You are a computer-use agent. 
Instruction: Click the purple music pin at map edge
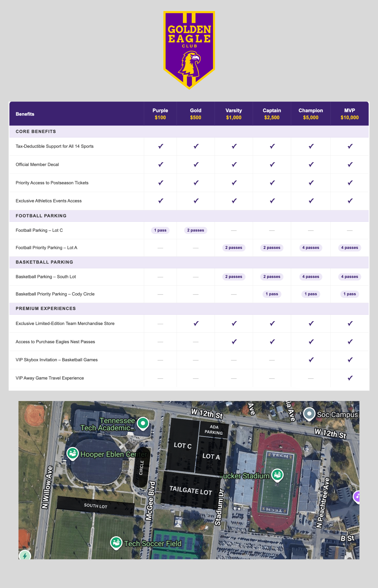point(357,497)
